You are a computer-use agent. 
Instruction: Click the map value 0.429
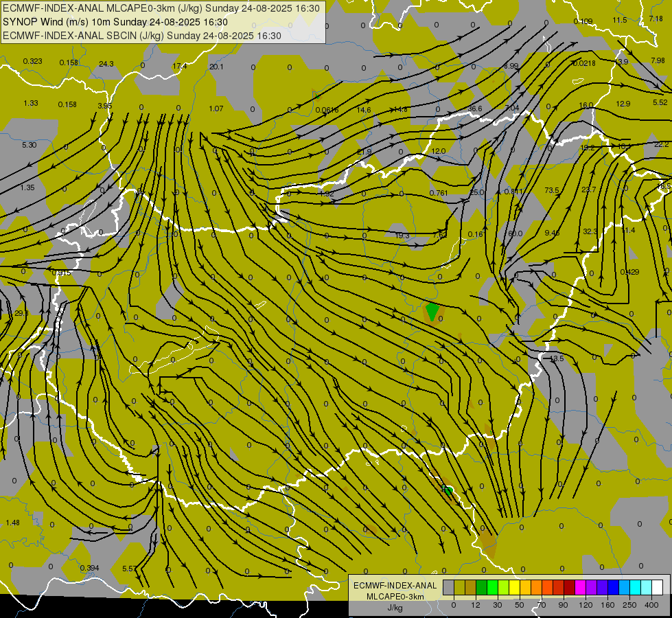tap(629, 272)
